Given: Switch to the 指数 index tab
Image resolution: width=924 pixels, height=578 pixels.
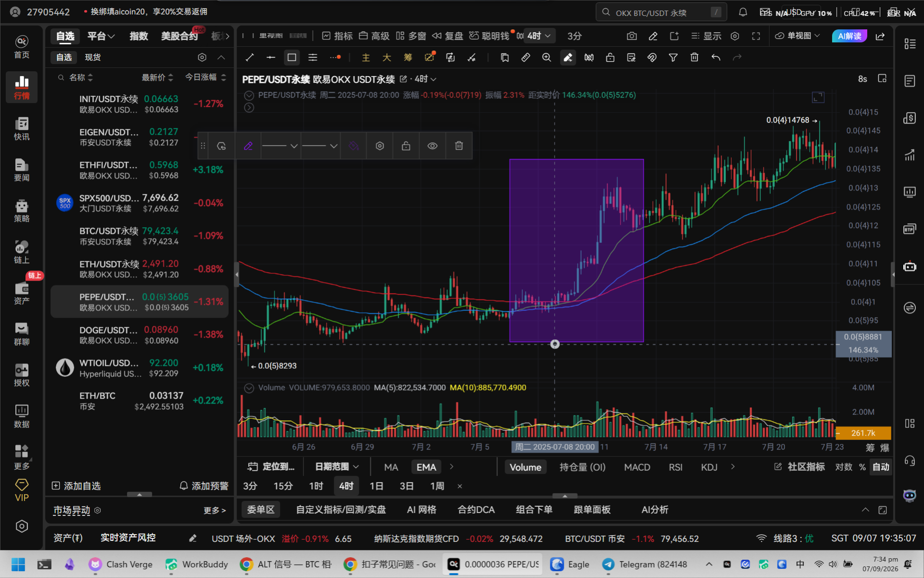Looking at the screenshot, I should pos(139,36).
